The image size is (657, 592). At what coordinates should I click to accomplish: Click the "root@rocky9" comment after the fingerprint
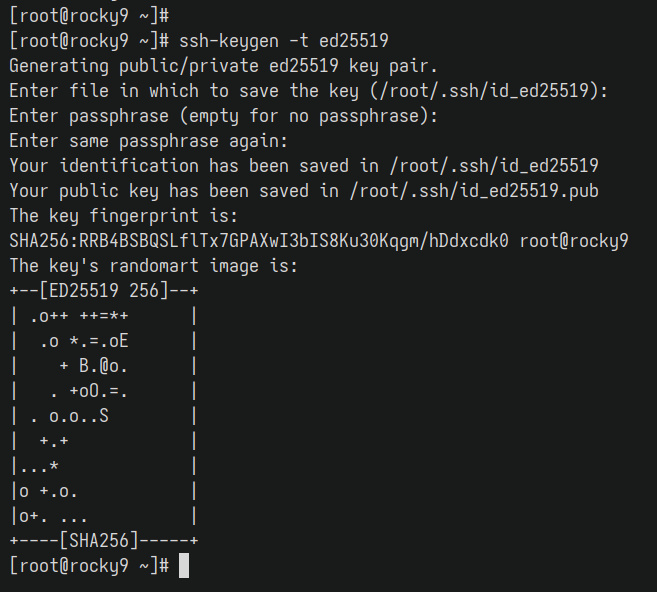[x=574, y=241]
